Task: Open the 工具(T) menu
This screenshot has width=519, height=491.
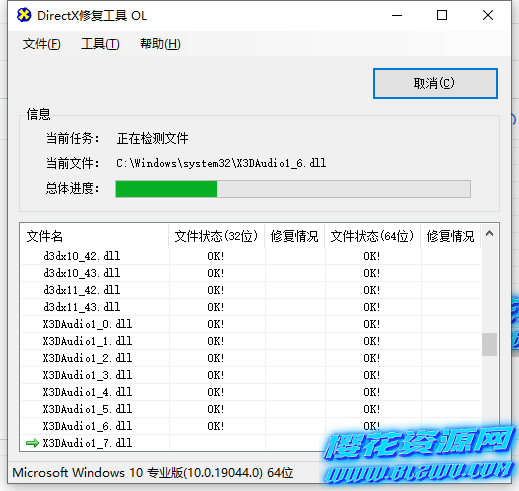Action: pyautogui.click(x=100, y=44)
